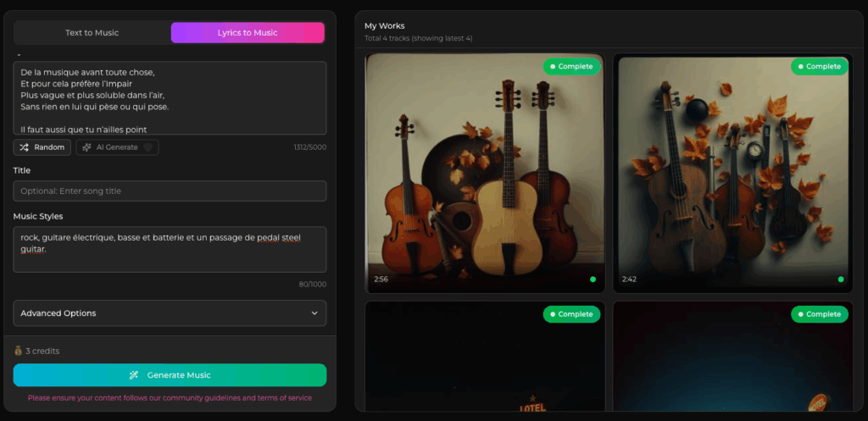Click the sparkle icon beside AI Generate

86,147
